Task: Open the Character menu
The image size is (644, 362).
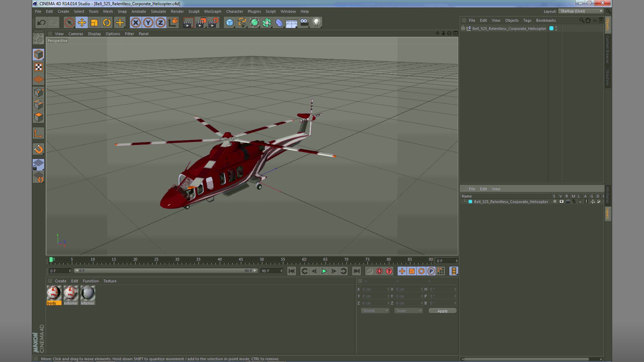Action: click(234, 11)
